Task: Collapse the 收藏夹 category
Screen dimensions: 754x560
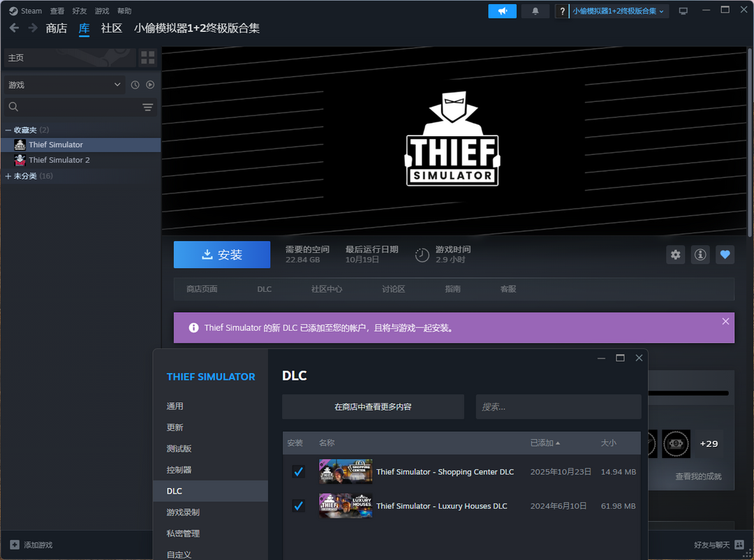Action: (8, 130)
